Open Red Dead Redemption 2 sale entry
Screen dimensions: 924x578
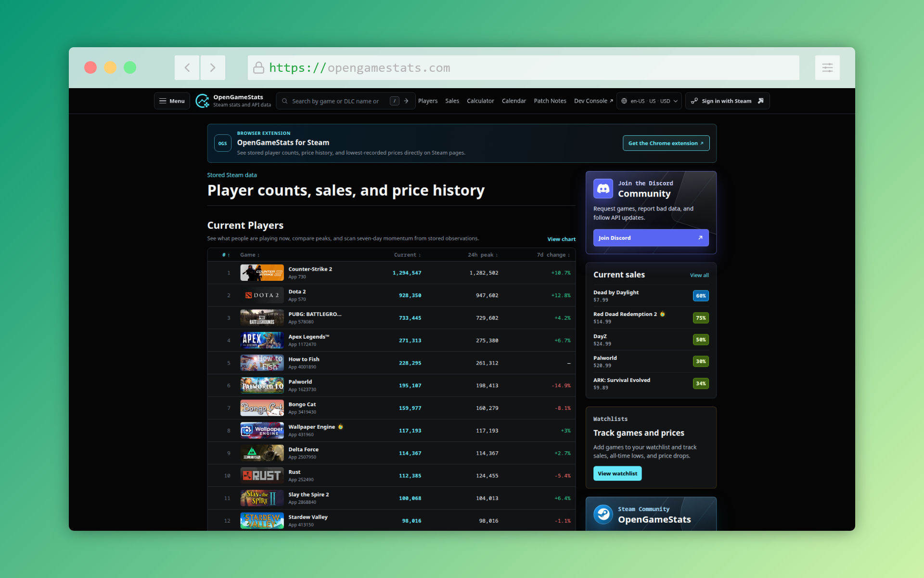[x=651, y=318]
